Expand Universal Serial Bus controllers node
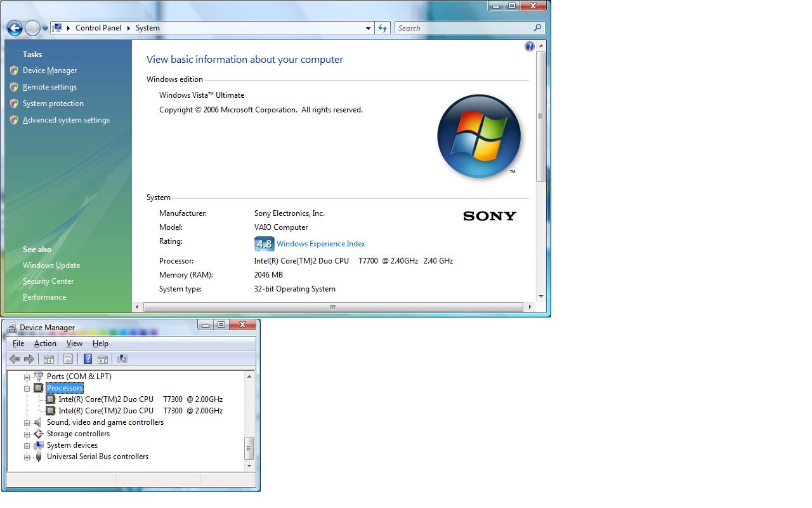 pos(27,457)
